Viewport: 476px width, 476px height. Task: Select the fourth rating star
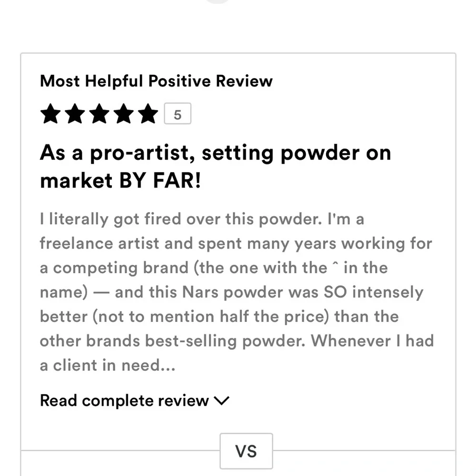[x=123, y=114]
